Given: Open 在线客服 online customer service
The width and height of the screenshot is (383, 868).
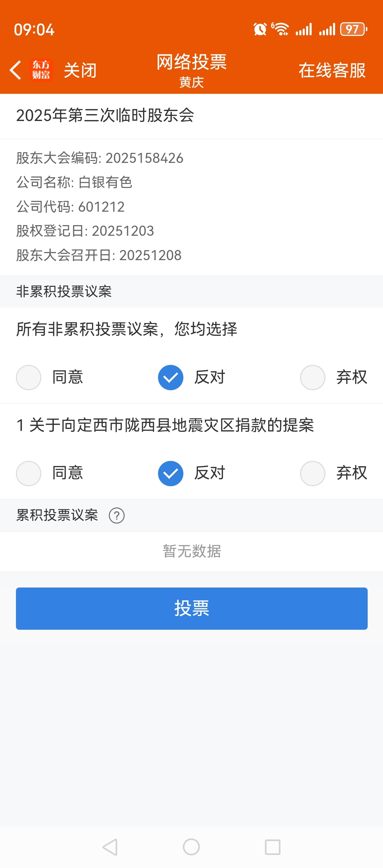Looking at the screenshot, I should [332, 70].
